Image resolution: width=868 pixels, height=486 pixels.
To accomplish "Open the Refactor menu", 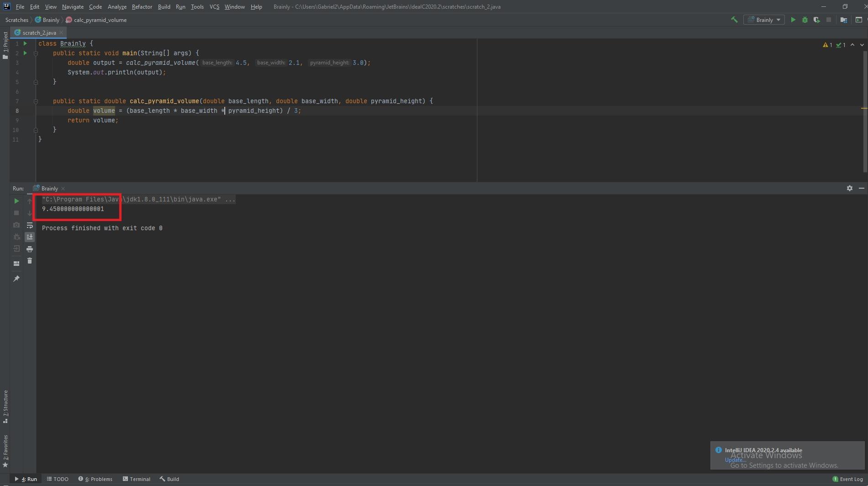I will [x=142, y=7].
